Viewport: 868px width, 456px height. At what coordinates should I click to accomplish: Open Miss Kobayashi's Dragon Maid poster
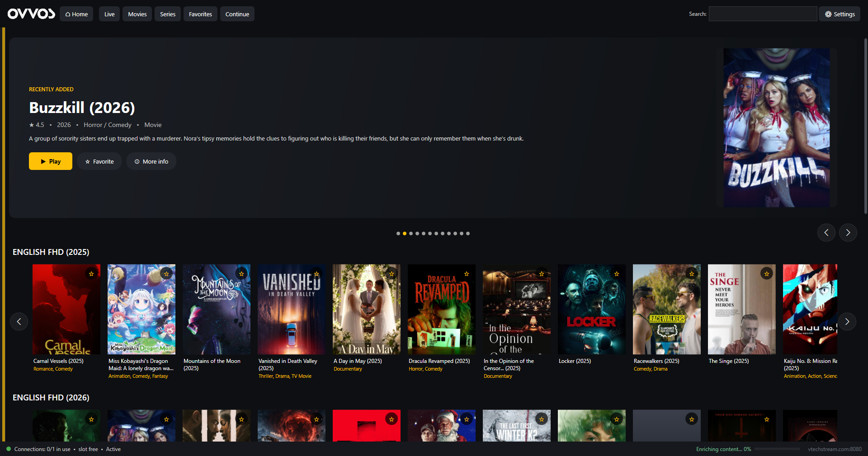coord(142,310)
